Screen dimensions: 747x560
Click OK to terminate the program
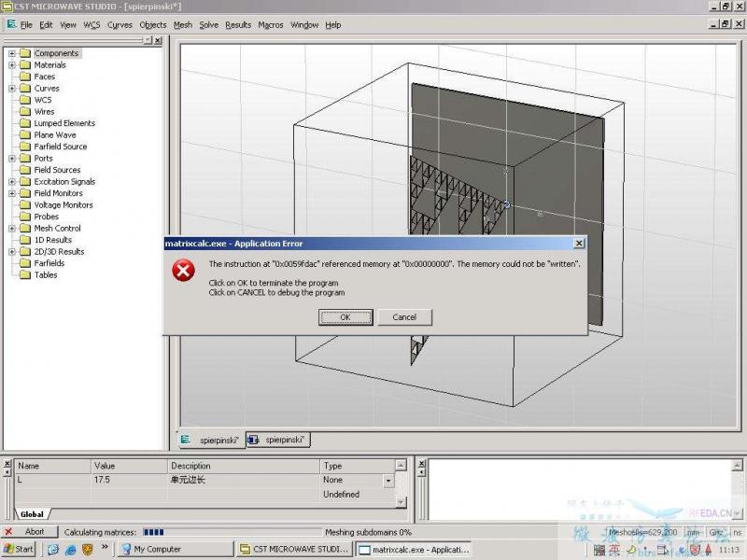[345, 317]
